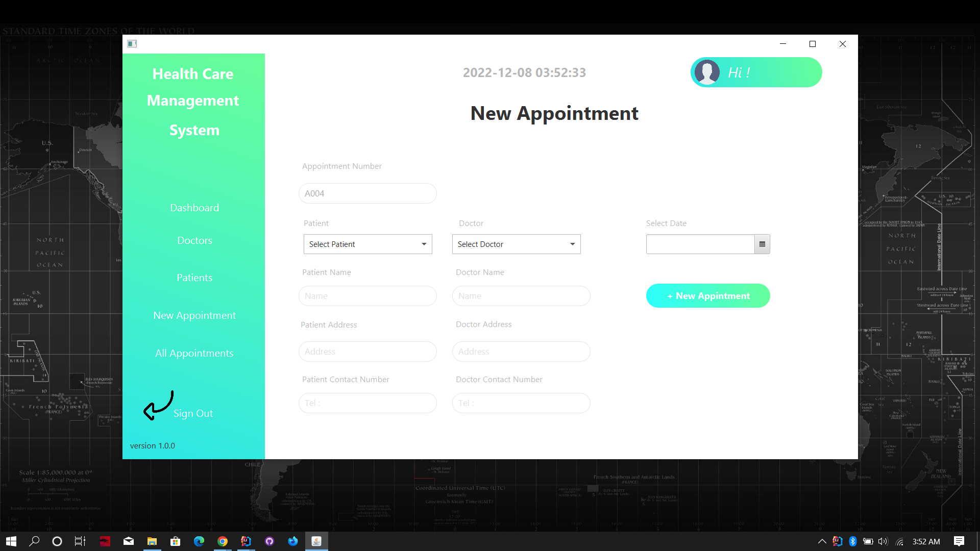The height and width of the screenshot is (551, 980).
Task: Open the volume control in system tray
Action: click(x=883, y=541)
